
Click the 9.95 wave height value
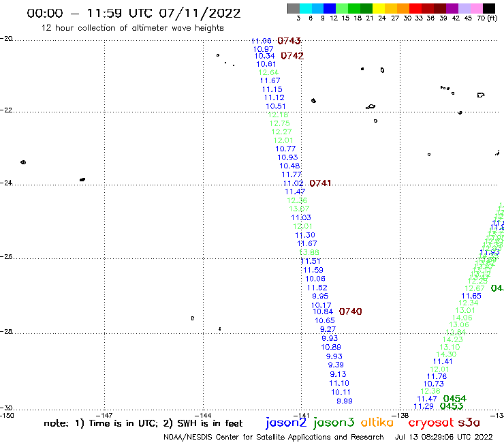point(320,296)
